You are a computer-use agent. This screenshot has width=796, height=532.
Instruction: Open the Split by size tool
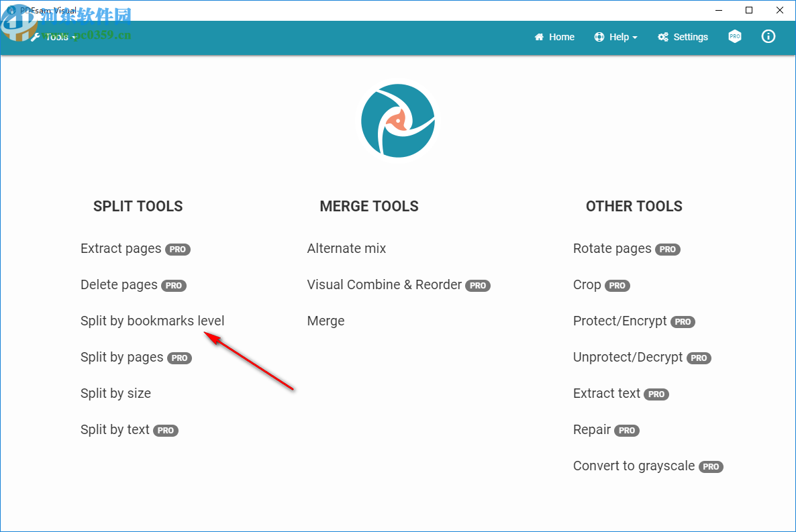(x=115, y=393)
